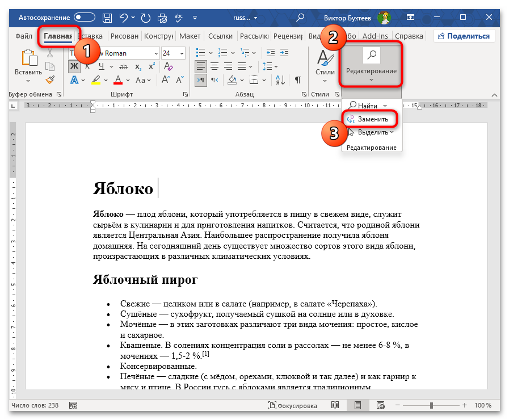Switch to Read Mode view icon

pyautogui.click(x=335, y=405)
